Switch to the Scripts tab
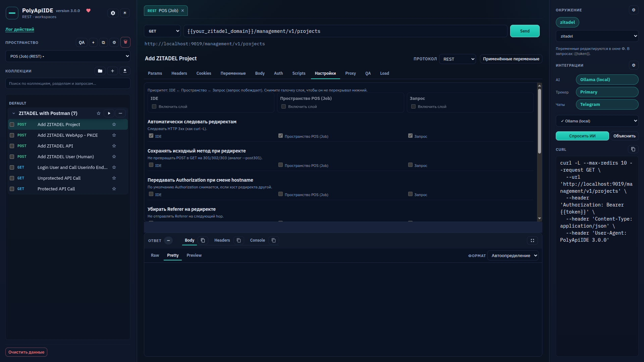Screen dimensions: 644x362 299,73
